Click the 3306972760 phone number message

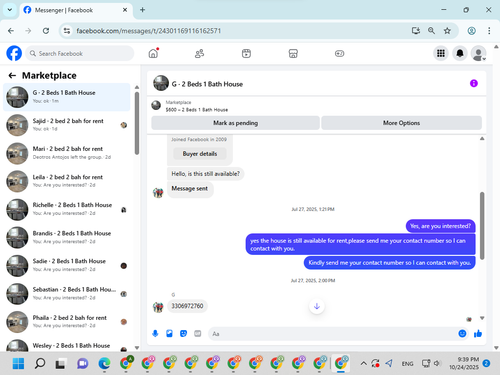pos(187,306)
